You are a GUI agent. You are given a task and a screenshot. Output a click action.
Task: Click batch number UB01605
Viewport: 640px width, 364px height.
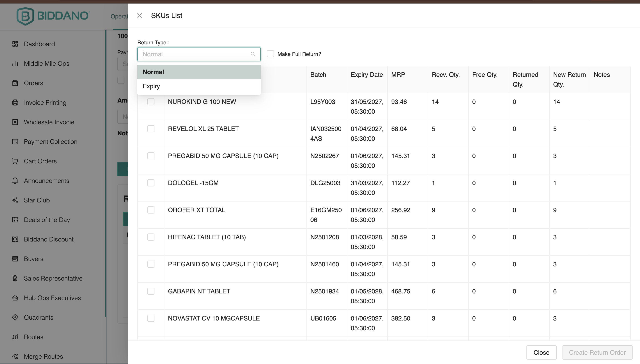323,318
